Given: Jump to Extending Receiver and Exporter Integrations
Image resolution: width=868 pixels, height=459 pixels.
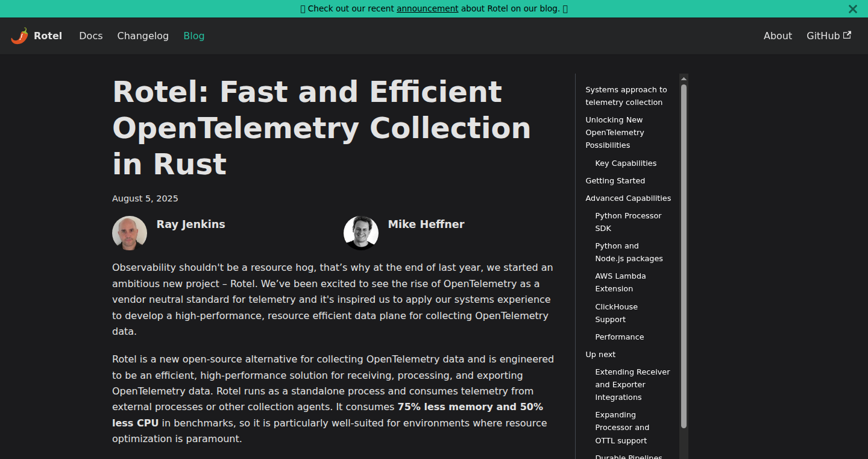Looking at the screenshot, I should [632, 385].
